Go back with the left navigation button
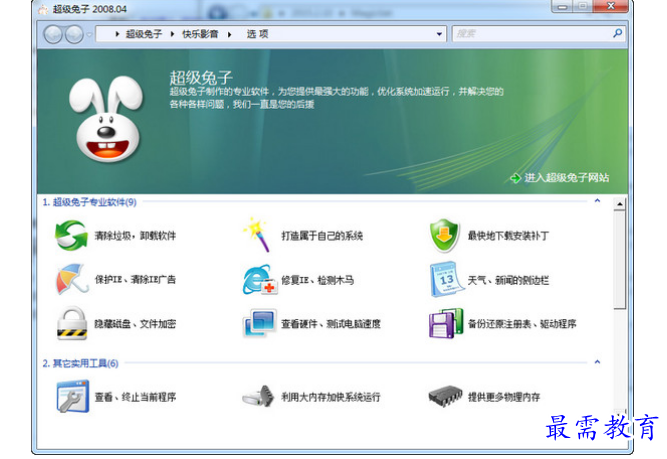This screenshot has height=459, width=667. (x=53, y=34)
